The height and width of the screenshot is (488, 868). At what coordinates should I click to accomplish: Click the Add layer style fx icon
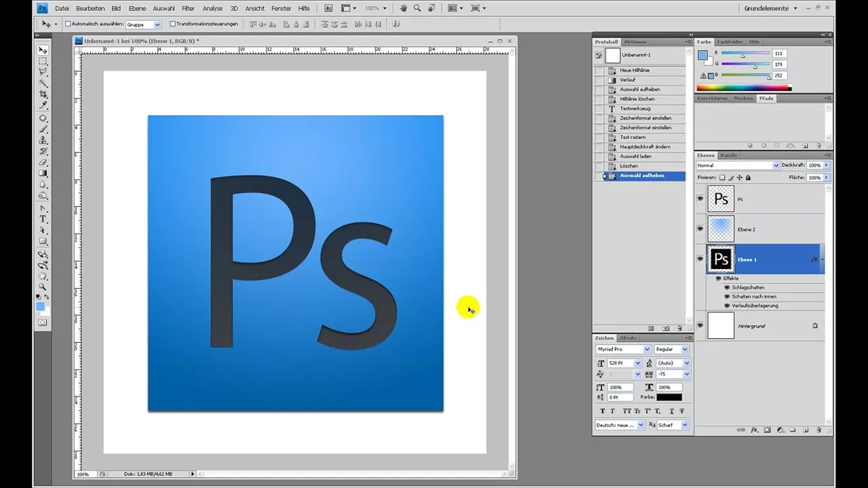pos(754,430)
